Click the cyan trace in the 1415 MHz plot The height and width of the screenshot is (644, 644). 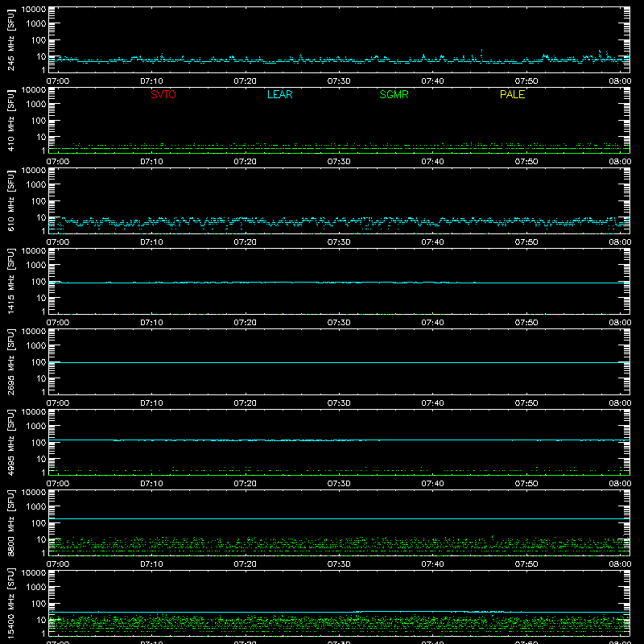(339, 283)
